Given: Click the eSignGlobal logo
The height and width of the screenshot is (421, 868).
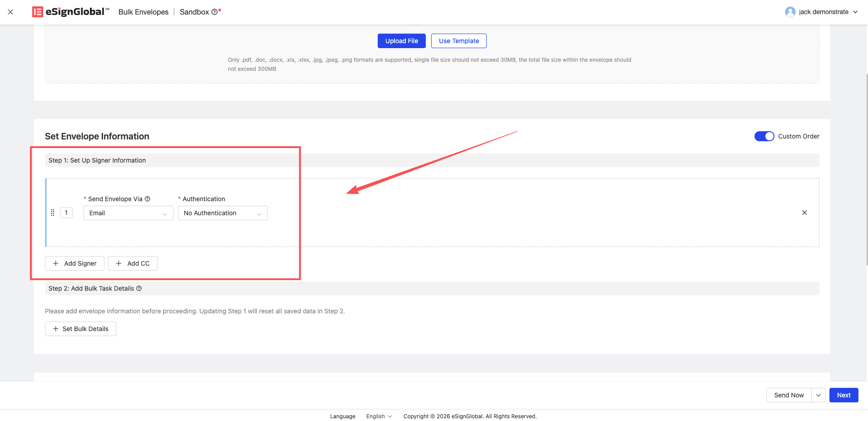Looking at the screenshot, I should (x=70, y=12).
